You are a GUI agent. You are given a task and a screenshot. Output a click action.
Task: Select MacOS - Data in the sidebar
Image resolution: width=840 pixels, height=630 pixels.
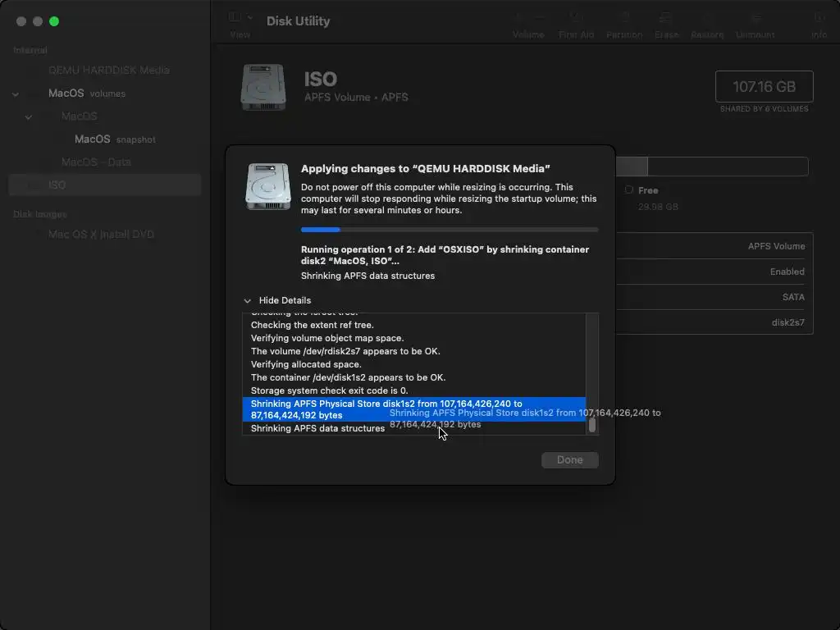[105, 162]
